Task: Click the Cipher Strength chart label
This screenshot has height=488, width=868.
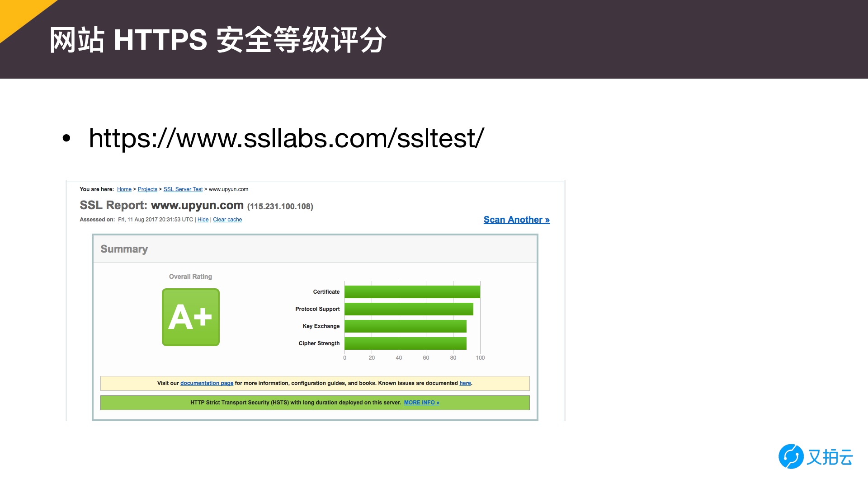Action: (319, 343)
